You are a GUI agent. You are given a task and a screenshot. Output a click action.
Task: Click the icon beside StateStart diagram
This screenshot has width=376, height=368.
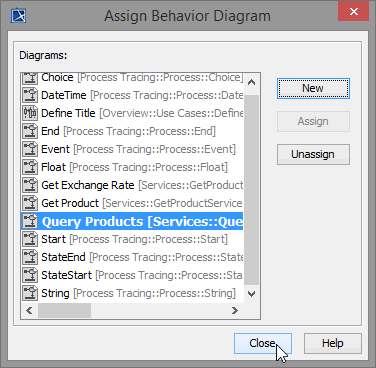(30, 275)
